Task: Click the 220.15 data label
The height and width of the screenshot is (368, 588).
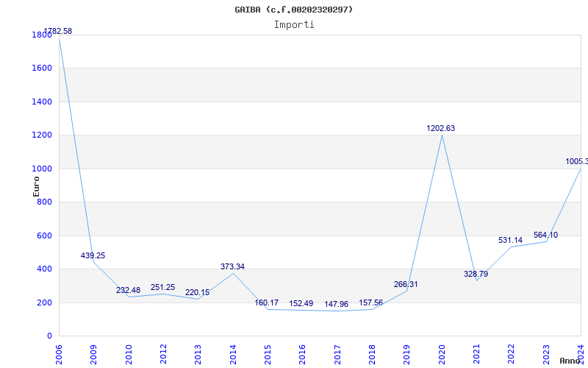Action: click(x=197, y=292)
